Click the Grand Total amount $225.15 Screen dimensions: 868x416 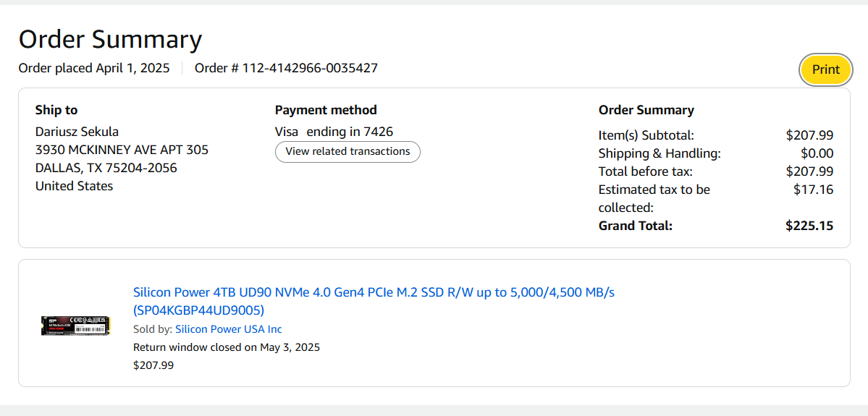[809, 226]
